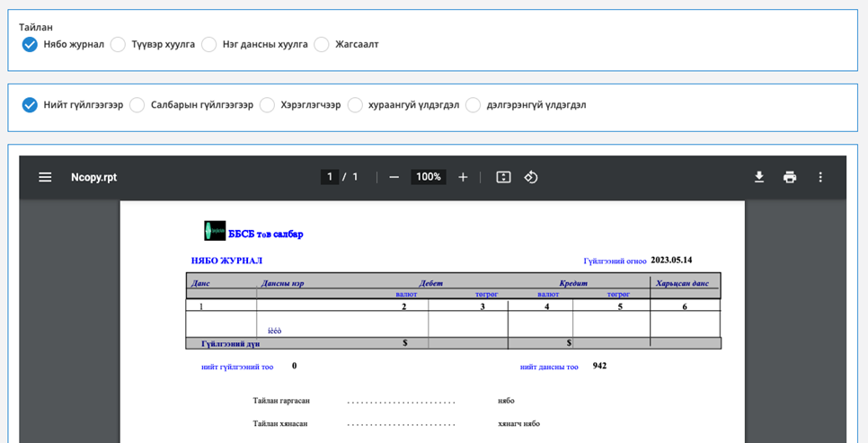Click the total accounts value 942
This screenshot has height=443, width=868.
[599, 366]
